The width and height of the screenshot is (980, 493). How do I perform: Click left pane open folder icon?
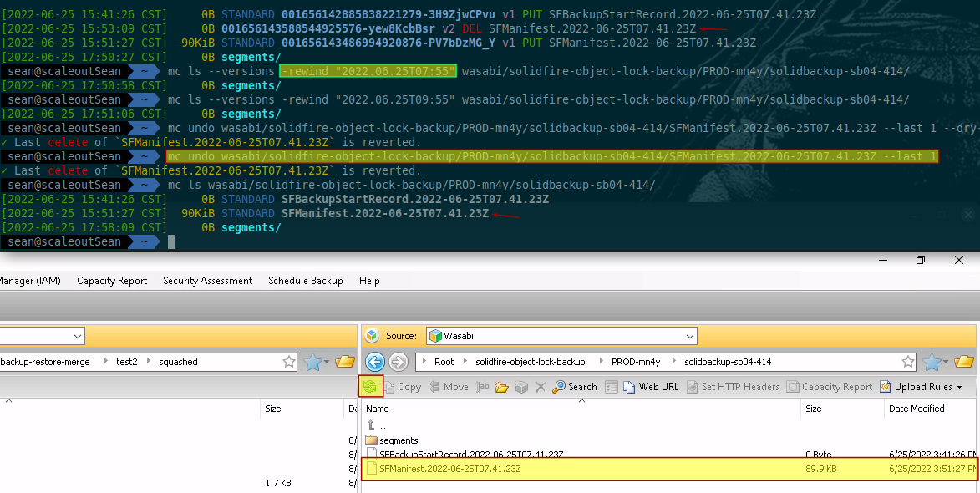(344, 362)
